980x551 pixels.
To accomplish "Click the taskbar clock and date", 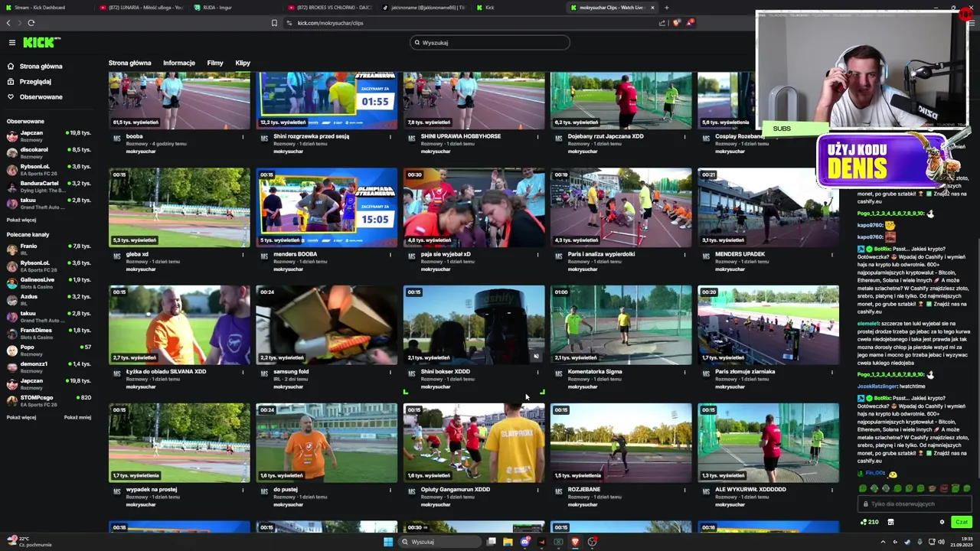I will pos(962,542).
